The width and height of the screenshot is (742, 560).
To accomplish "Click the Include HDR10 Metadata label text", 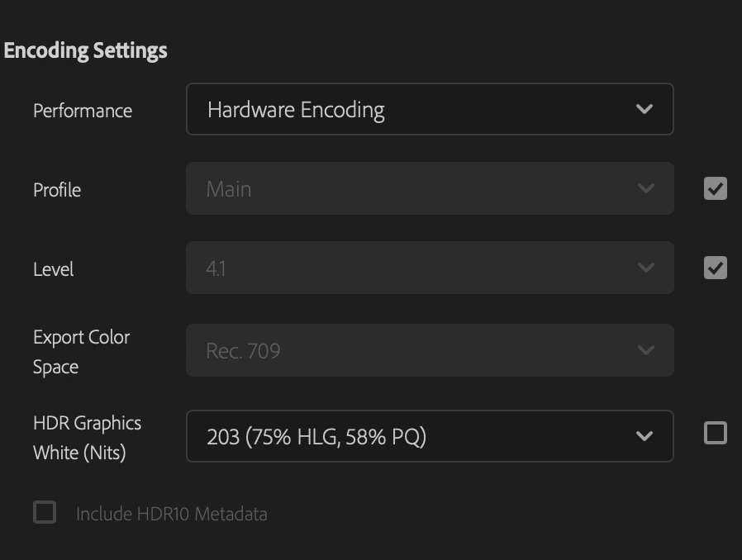I will [x=172, y=514].
